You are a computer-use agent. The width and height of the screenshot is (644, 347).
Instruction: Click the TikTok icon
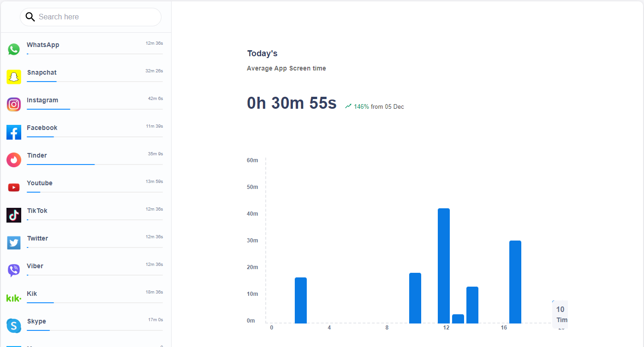13,215
